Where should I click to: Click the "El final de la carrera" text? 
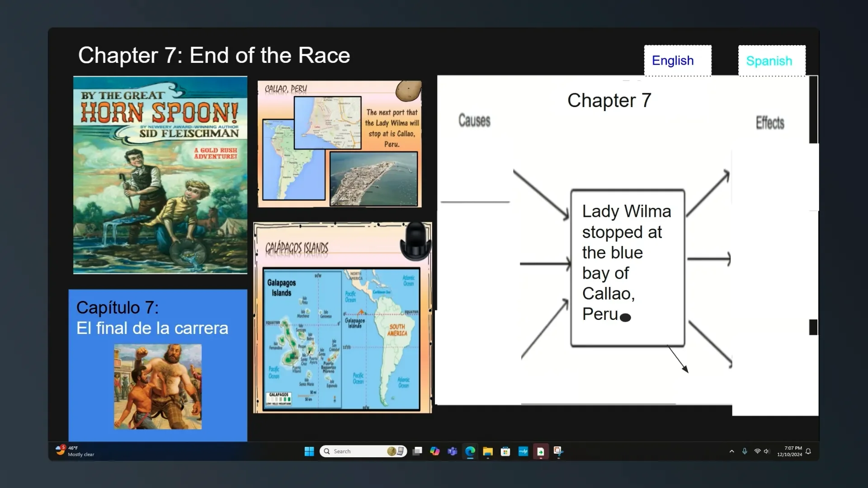pos(152,328)
